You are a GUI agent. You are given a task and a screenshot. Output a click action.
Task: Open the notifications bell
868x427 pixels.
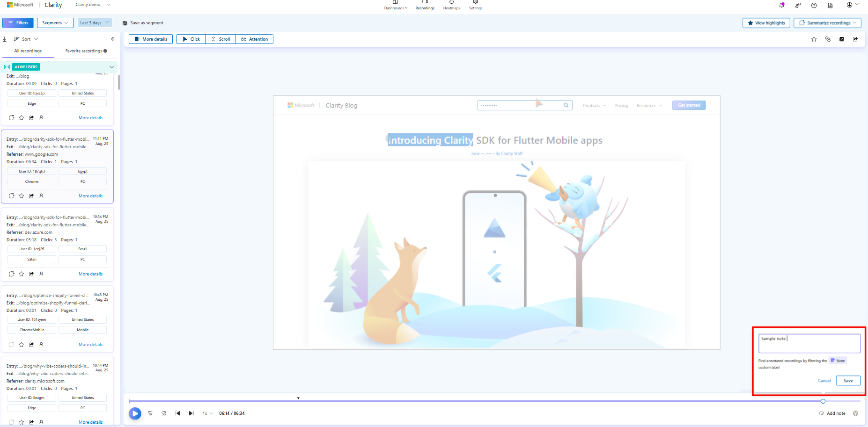click(x=782, y=5)
